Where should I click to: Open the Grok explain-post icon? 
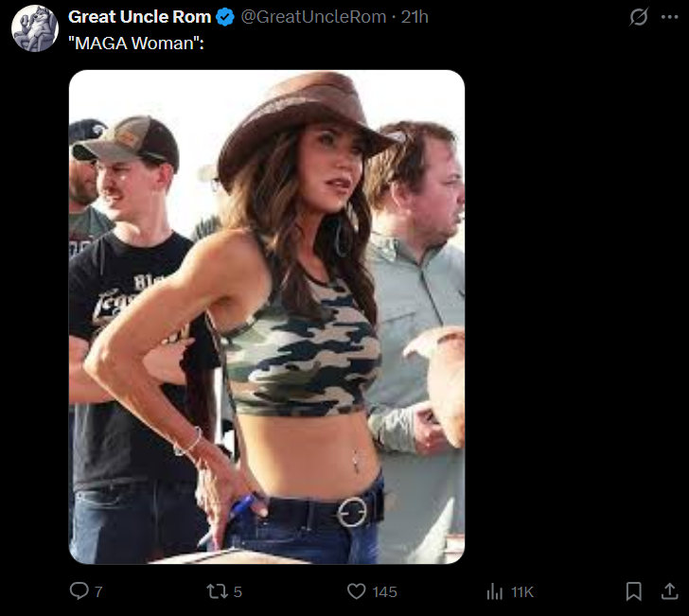click(x=639, y=17)
